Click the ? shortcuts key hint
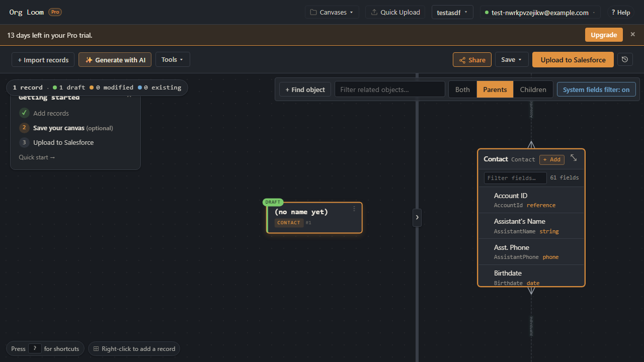This screenshot has width=644, height=362. (35, 348)
